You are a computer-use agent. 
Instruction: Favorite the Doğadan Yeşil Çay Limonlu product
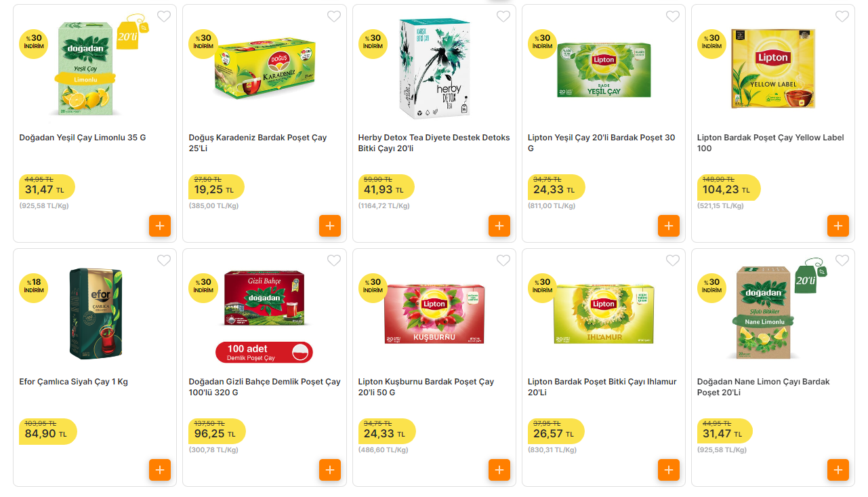(164, 16)
